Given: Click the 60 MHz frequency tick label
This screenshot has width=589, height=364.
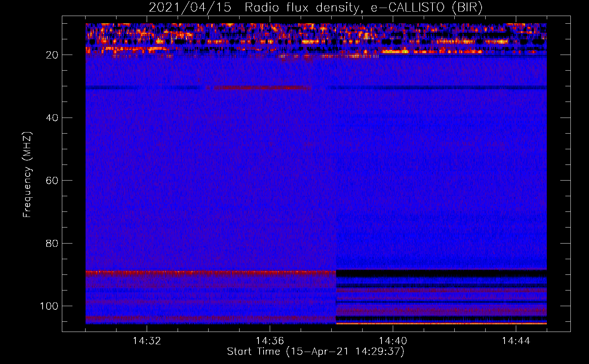Looking at the screenshot, I should coord(52,181).
